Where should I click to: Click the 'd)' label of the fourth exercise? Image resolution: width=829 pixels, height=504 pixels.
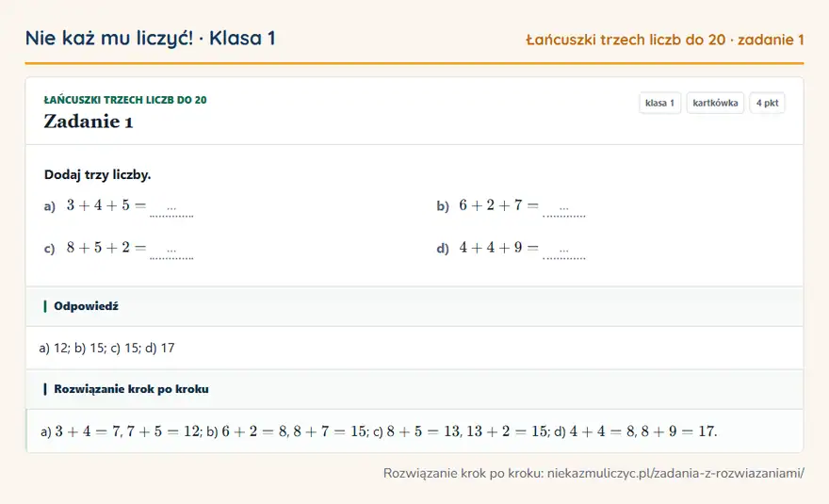(443, 249)
